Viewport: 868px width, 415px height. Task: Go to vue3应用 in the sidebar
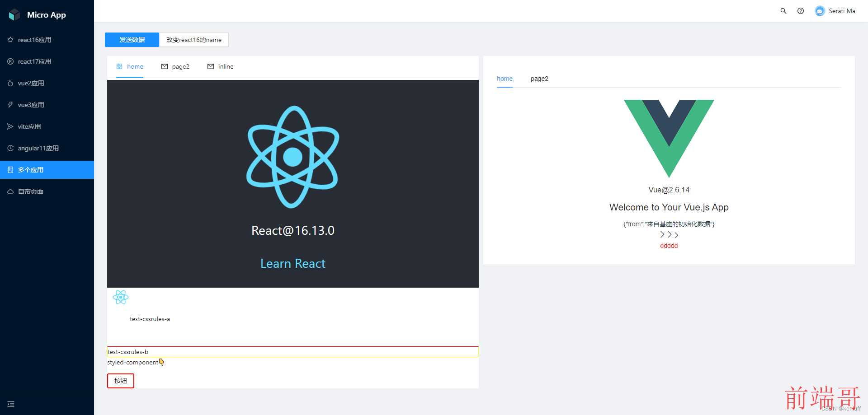(47, 105)
